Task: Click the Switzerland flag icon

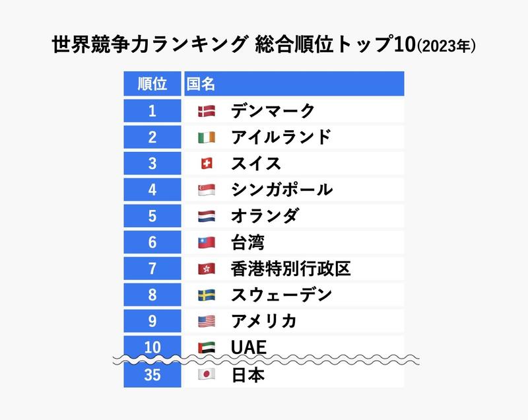Action: point(207,164)
